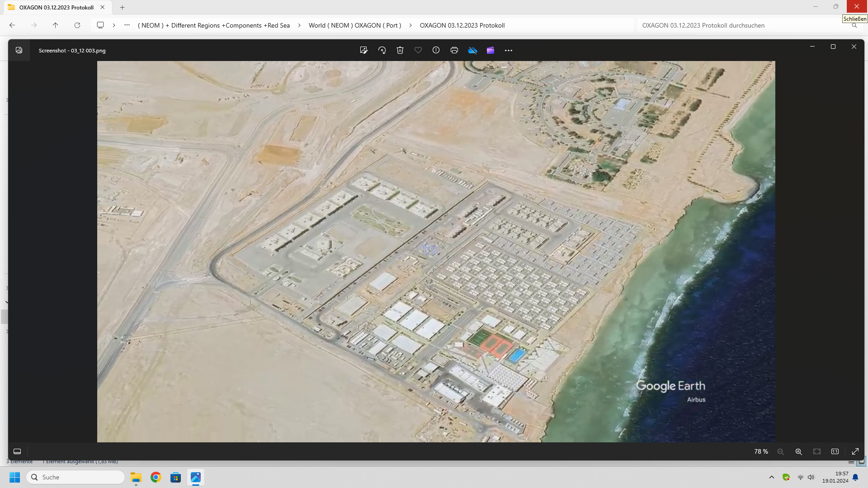Screen dimensions: 868x488
Task: Expand the chevron after the monitor icon
Action: pyautogui.click(x=114, y=25)
